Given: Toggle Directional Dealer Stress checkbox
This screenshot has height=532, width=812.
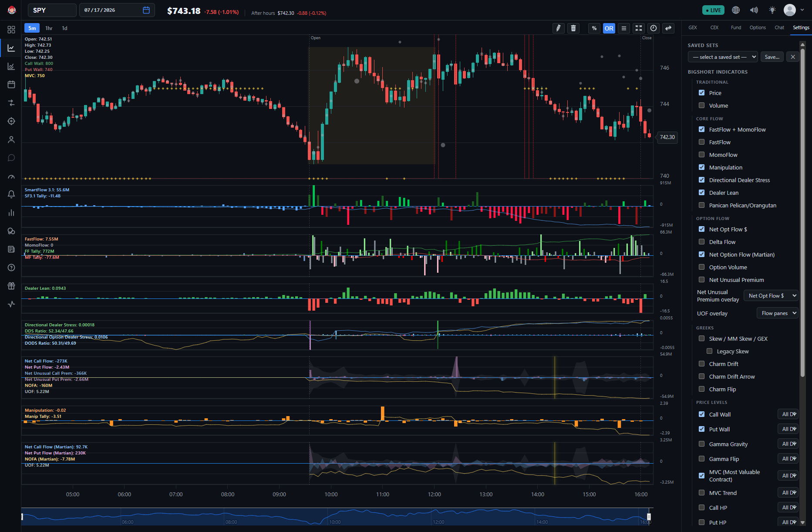Looking at the screenshot, I should 701,180.
